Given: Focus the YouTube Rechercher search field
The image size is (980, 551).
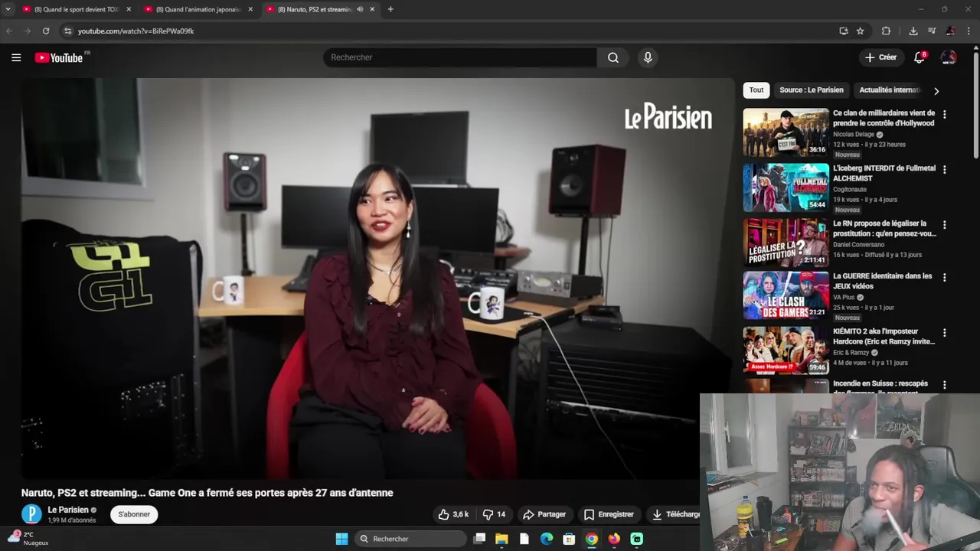Looking at the screenshot, I should 459,57.
